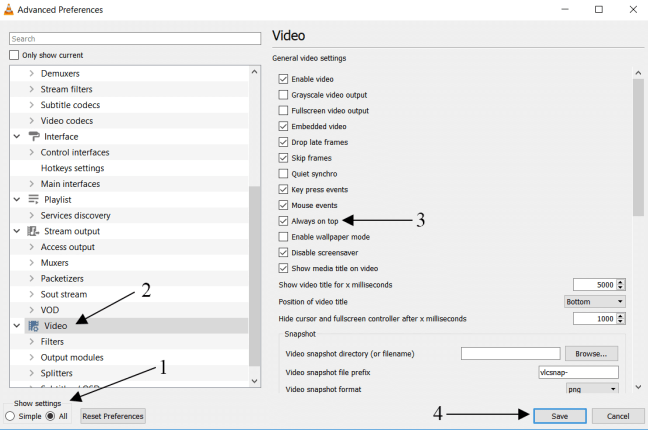Collapse the Stream output section
Image resolution: width=648 pixels, height=430 pixels.
[x=16, y=231]
